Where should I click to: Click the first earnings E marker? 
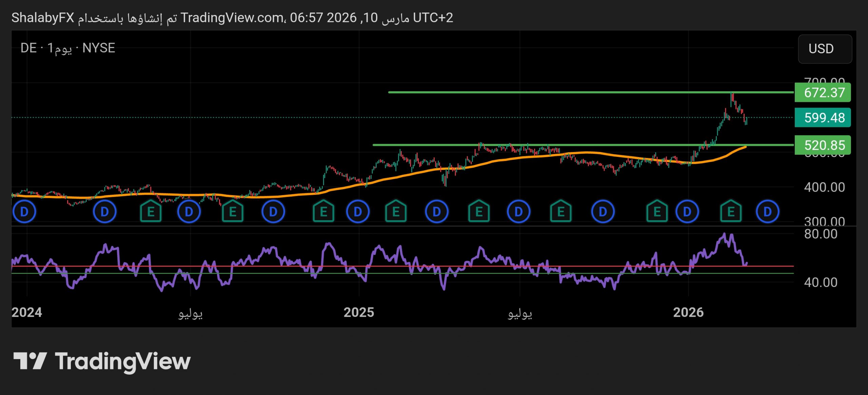[x=151, y=212]
